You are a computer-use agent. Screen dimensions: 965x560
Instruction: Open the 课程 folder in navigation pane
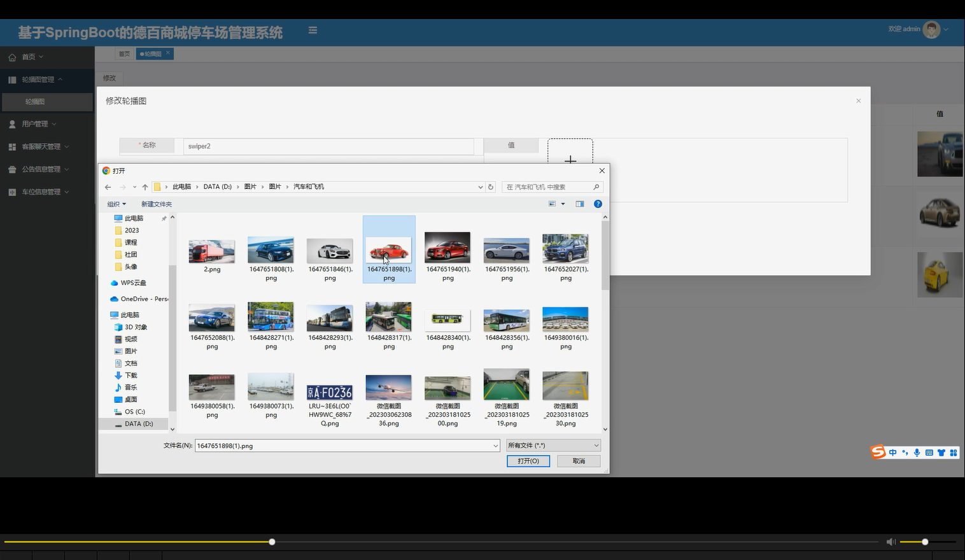point(130,242)
